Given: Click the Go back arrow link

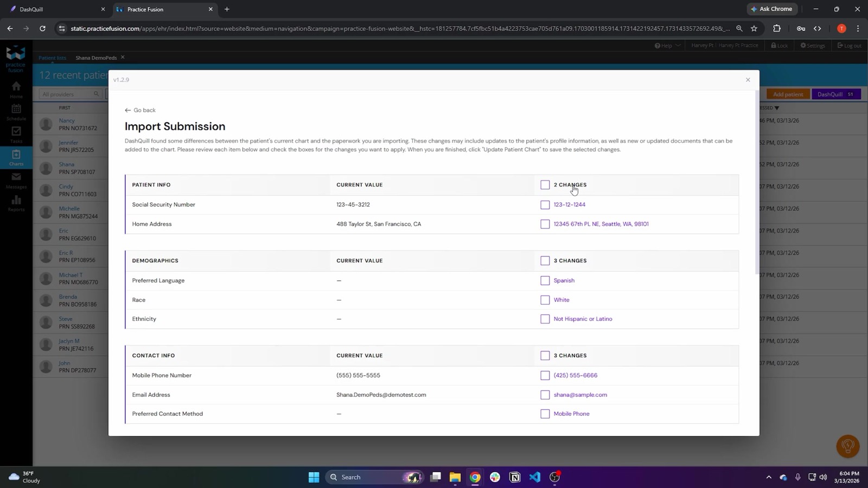Looking at the screenshot, I should click(140, 110).
